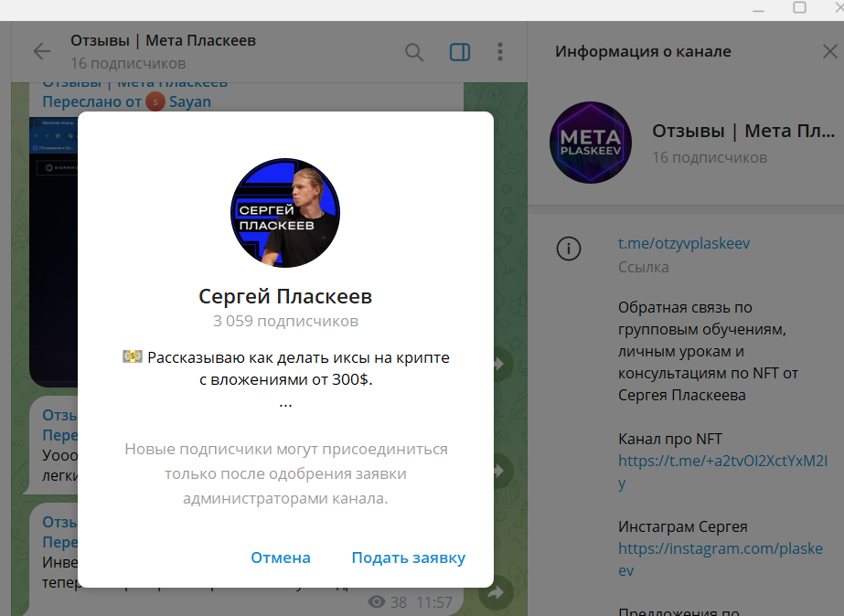844x616 pixels.
Task: Click the Информация о канале heading
Action: pyautogui.click(x=643, y=52)
